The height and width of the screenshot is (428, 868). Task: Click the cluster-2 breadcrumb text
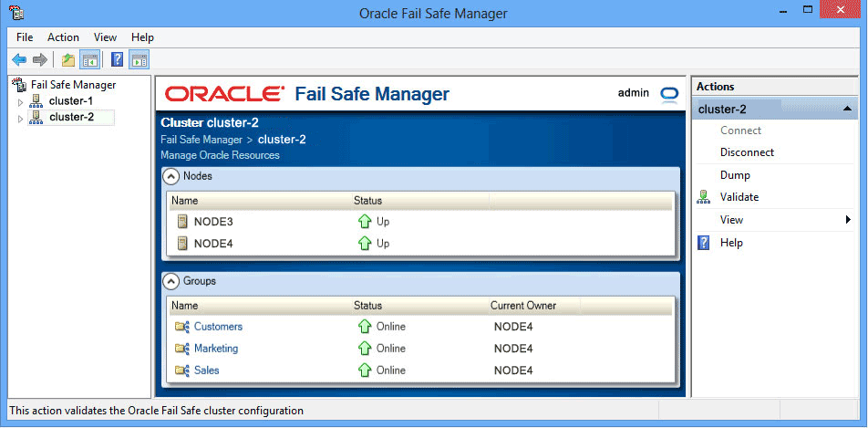click(282, 140)
